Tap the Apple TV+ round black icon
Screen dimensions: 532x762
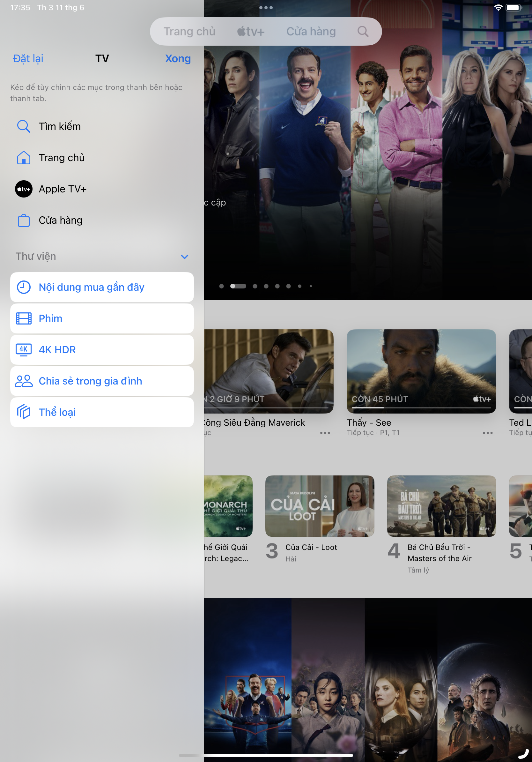pyautogui.click(x=24, y=189)
